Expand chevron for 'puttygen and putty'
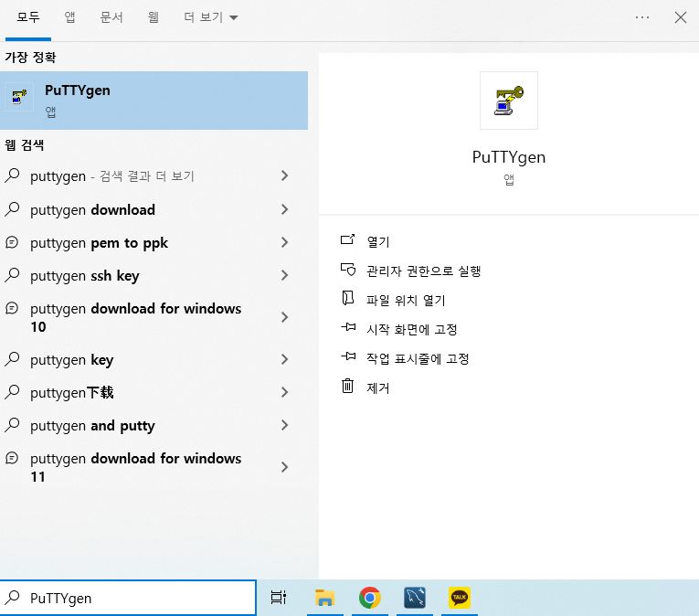 285,425
